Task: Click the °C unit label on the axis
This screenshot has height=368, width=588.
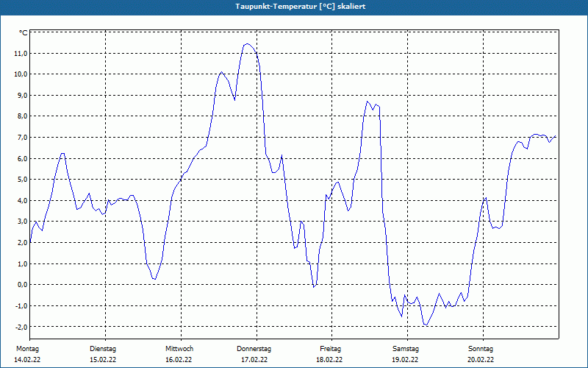Action: point(24,33)
